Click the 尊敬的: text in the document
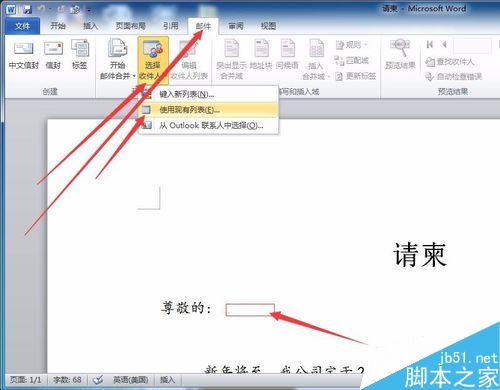The height and width of the screenshot is (390, 500). (x=186, y=307)
